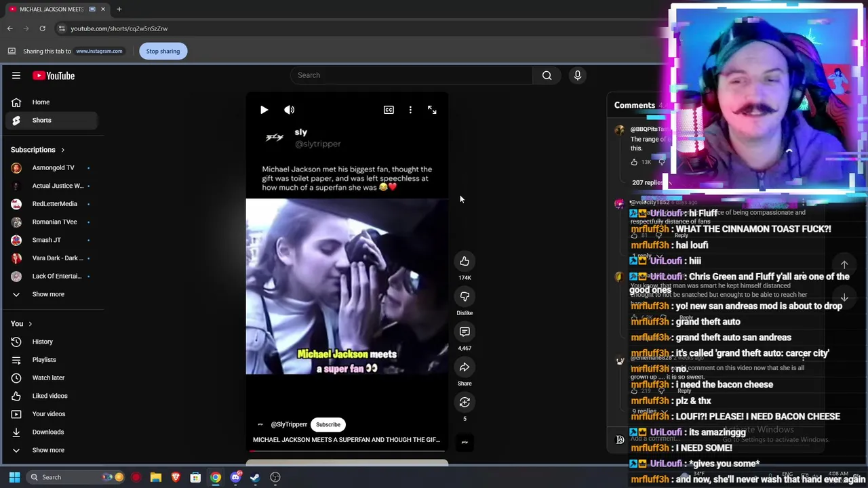Open the comments button showing 4,467

[465, 332]
